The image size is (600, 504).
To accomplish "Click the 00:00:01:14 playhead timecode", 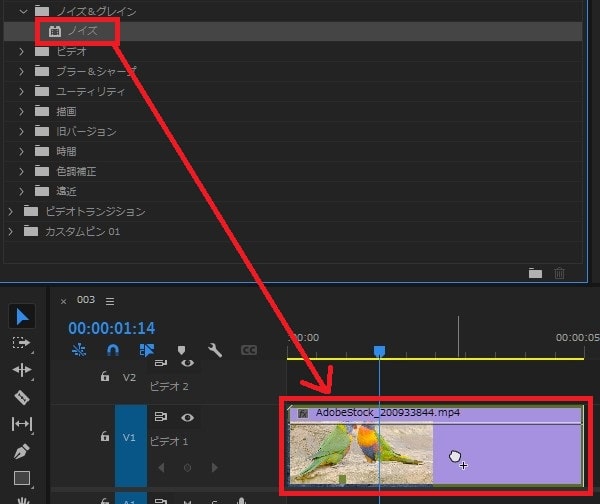I will 111,327.
